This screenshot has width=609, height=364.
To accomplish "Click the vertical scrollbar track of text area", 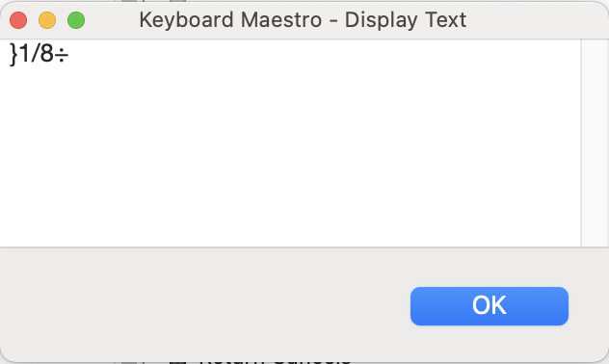I will pos(595,143).
